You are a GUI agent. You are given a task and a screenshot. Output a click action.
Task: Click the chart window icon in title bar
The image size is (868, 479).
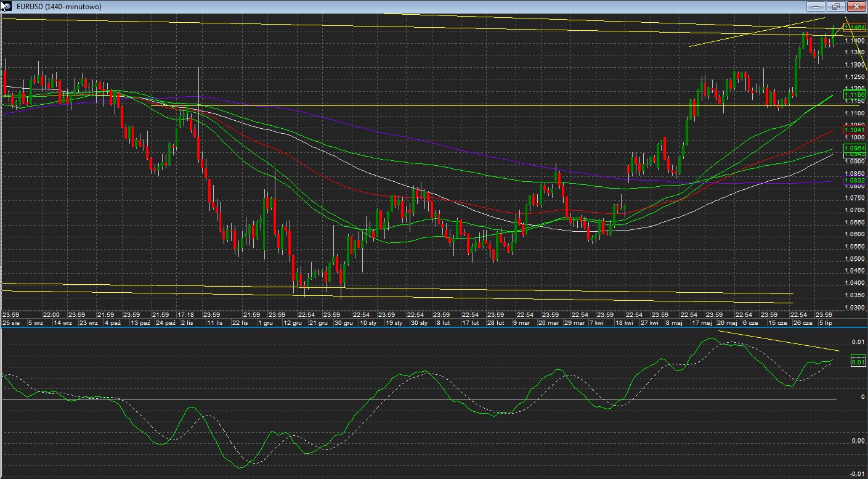pyautogui.click(x=6, y=6)
